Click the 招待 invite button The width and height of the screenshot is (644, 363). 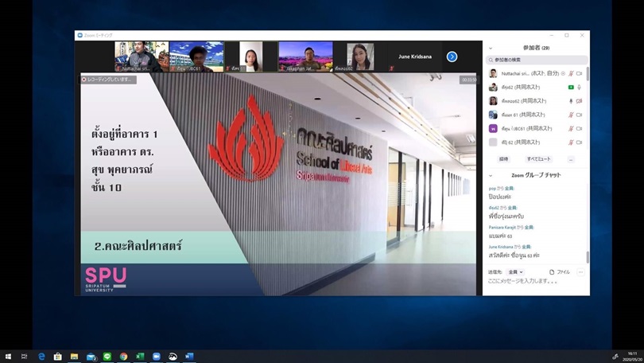503,159
